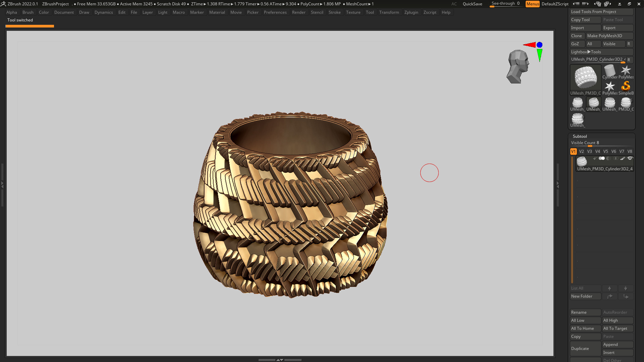The width and height of the screenshot is (644, 362).
Task: Click Make PolyMesh3D button
Action: pos(609,36)
